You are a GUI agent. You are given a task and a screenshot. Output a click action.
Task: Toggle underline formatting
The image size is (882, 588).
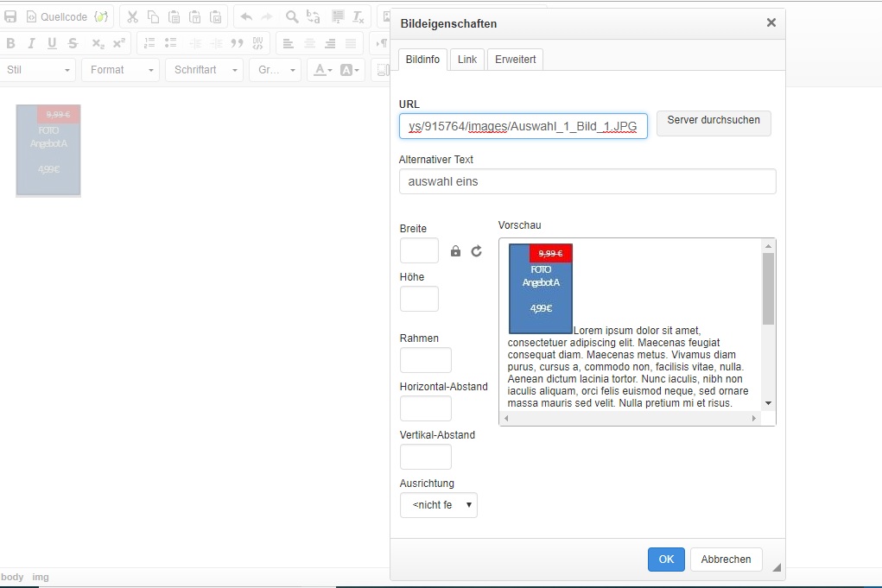coord(52,43)
